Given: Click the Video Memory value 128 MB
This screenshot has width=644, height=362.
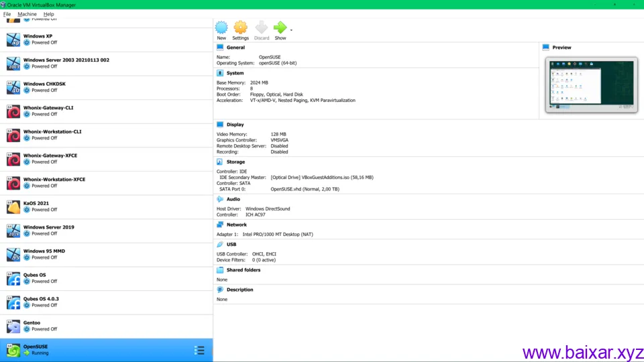Looking at the screenshot, I should coord(278,134).
